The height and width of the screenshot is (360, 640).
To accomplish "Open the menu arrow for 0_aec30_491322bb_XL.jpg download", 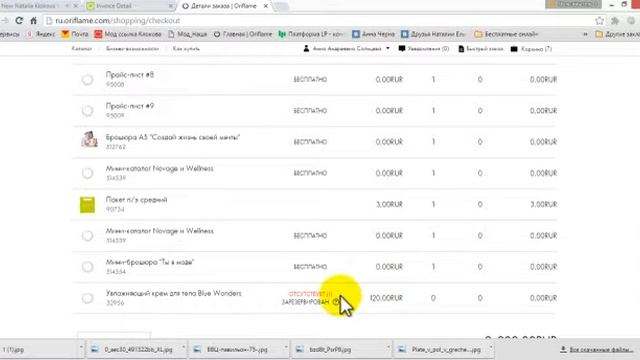I will pos(183,348).
